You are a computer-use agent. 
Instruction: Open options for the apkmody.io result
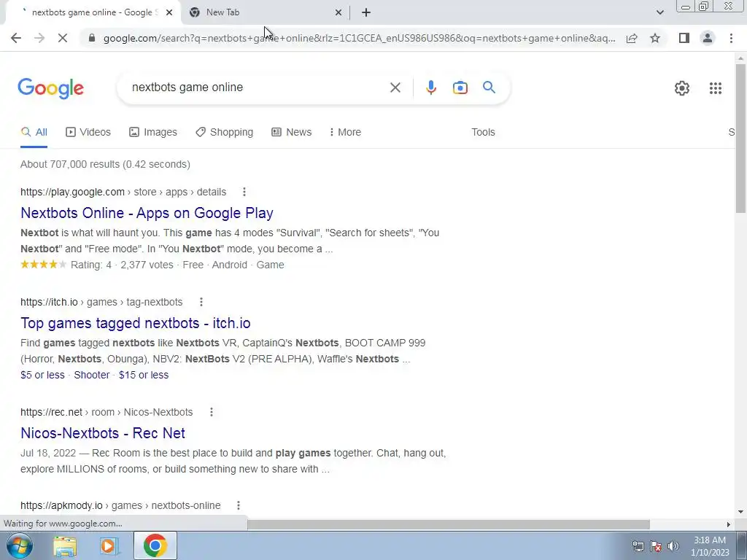tap(239, 505)
